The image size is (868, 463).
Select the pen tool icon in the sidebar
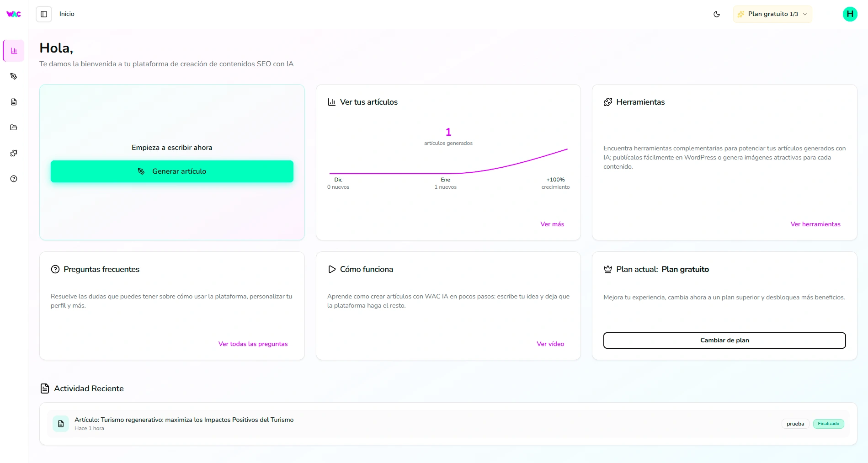pos(14,76)
